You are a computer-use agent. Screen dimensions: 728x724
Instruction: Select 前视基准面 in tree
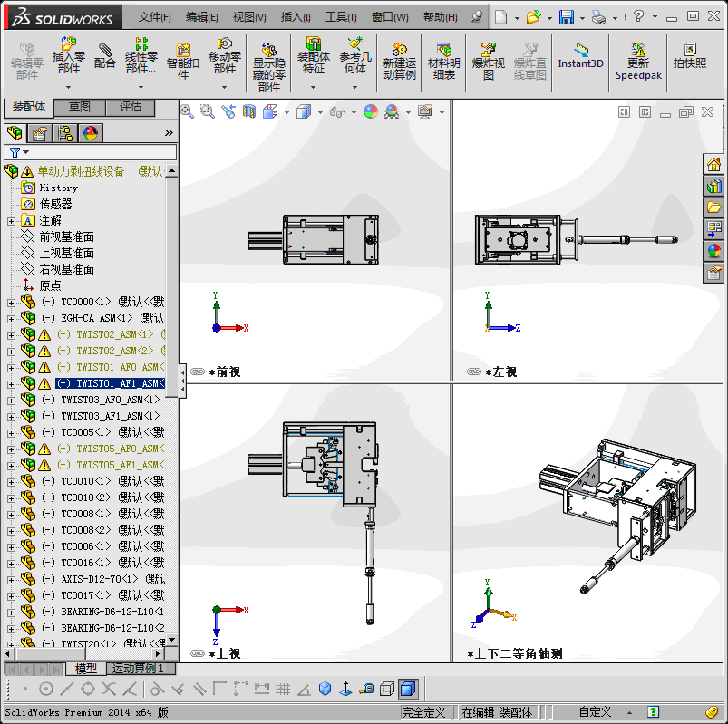click(x=67, y=237)
